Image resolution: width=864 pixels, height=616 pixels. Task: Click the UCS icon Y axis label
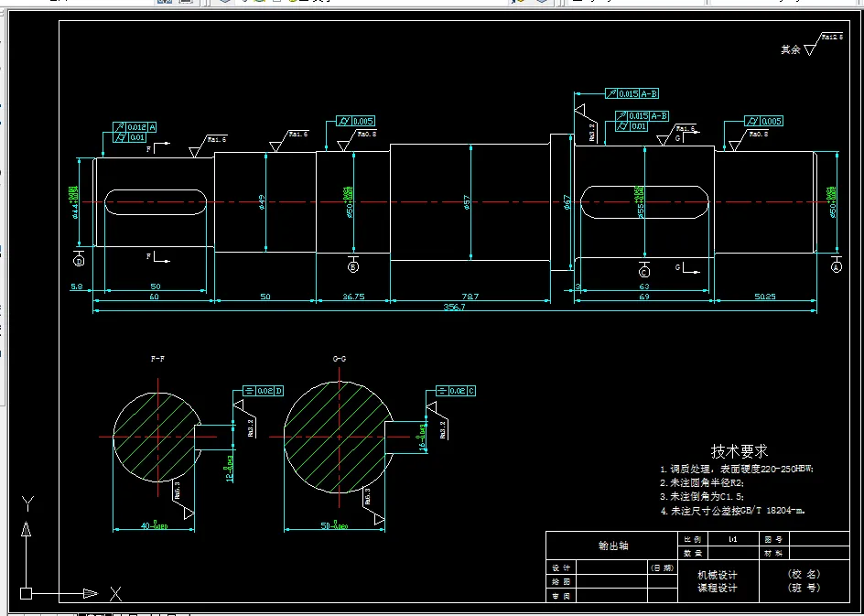(27, 503)
